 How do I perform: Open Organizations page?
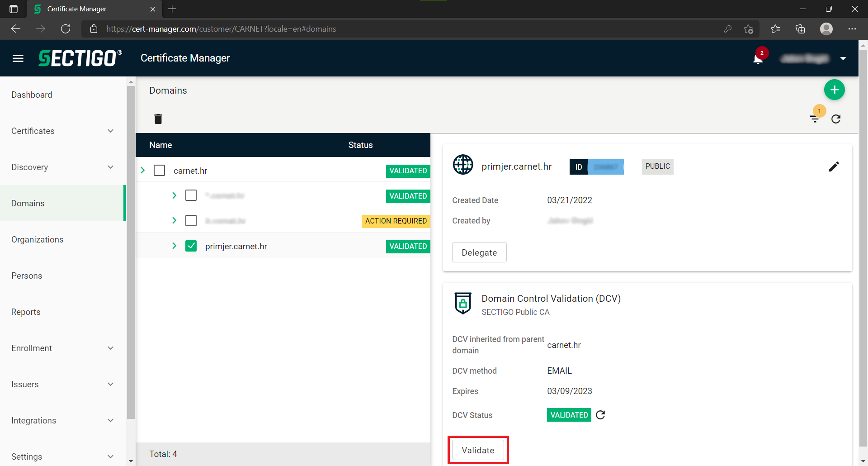pos(38,239)
